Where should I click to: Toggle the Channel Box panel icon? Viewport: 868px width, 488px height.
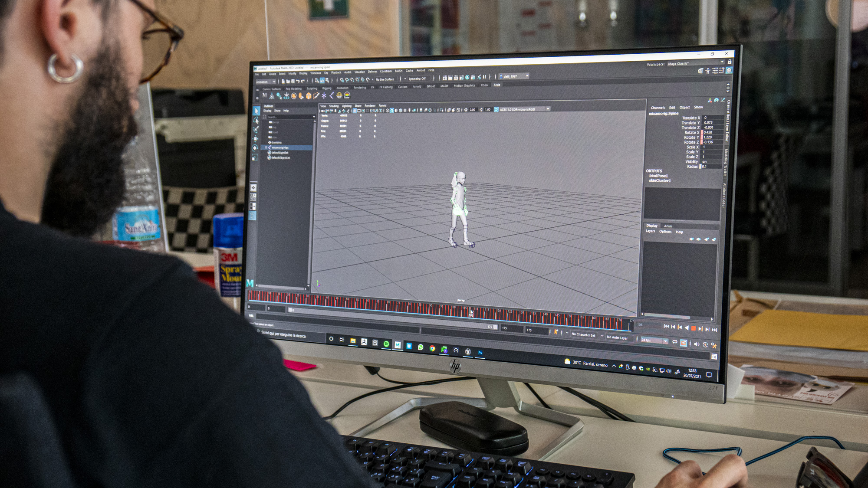coord(729,70)
